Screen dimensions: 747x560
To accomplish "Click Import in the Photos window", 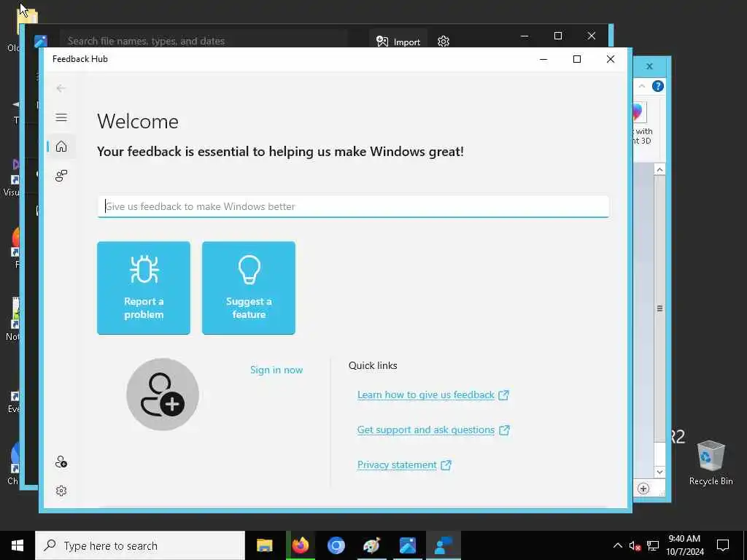I will 398,42.
